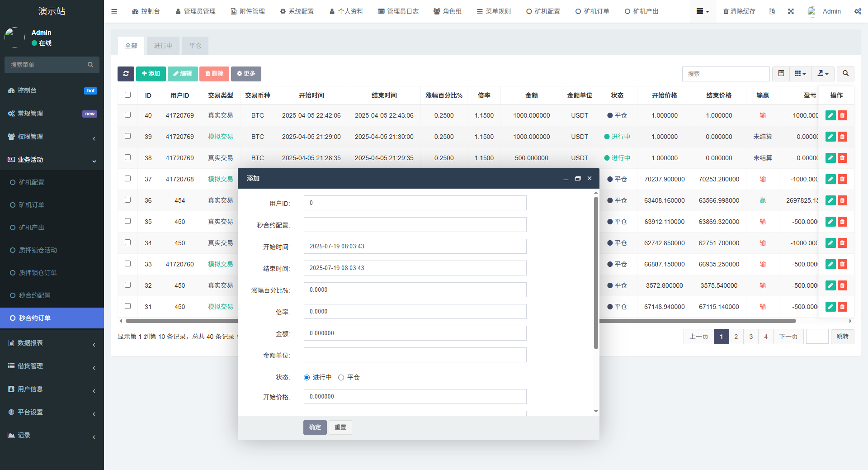The height and width of the screenshot is (470, 868).
Task: Click the 确定 button in the add dialog
Action: [315, 427]
